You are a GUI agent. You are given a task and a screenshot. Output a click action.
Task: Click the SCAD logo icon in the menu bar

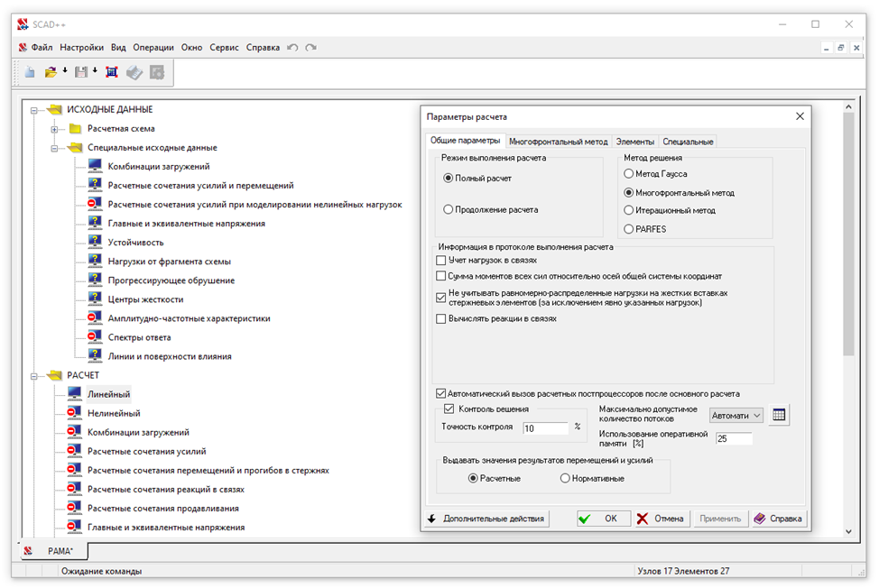23,48
